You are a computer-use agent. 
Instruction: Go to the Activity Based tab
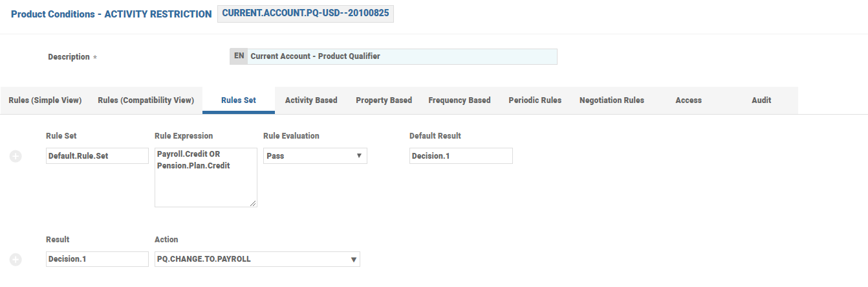coord(311,100)
